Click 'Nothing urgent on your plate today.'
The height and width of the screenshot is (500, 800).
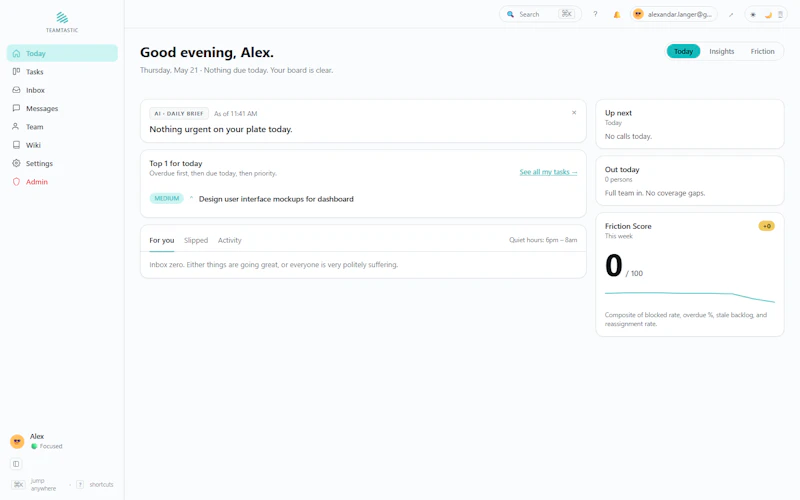coord(221,129)
